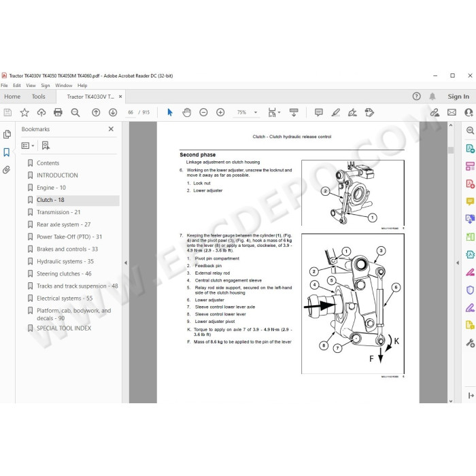Viewport: 476px width, 476px height.
Task: Open the sign document pen tool
Action: click(x=352, y=113)
